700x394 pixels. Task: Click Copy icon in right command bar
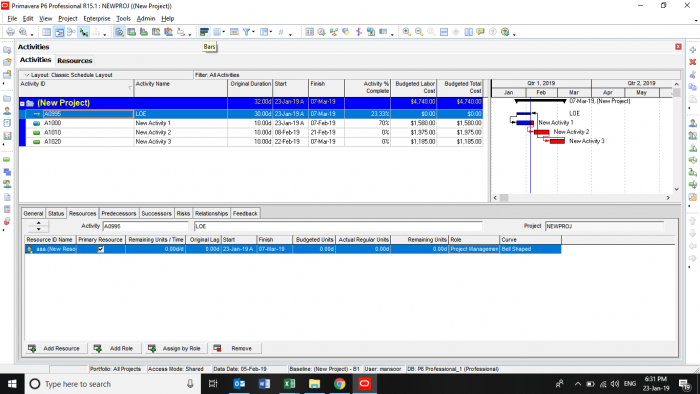(693, 87)
